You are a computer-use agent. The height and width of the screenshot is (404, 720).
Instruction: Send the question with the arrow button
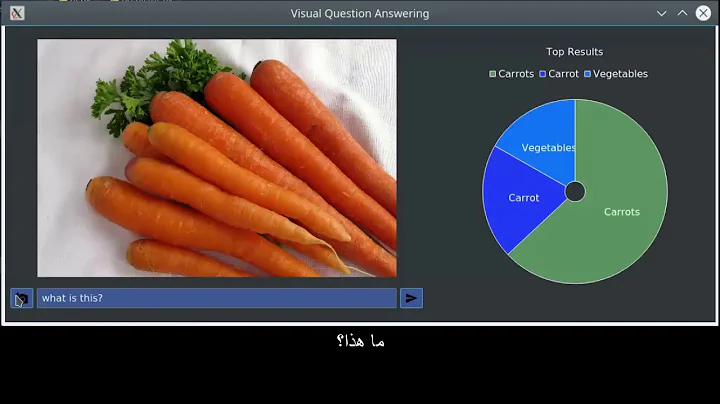click(x=411, y=298)
